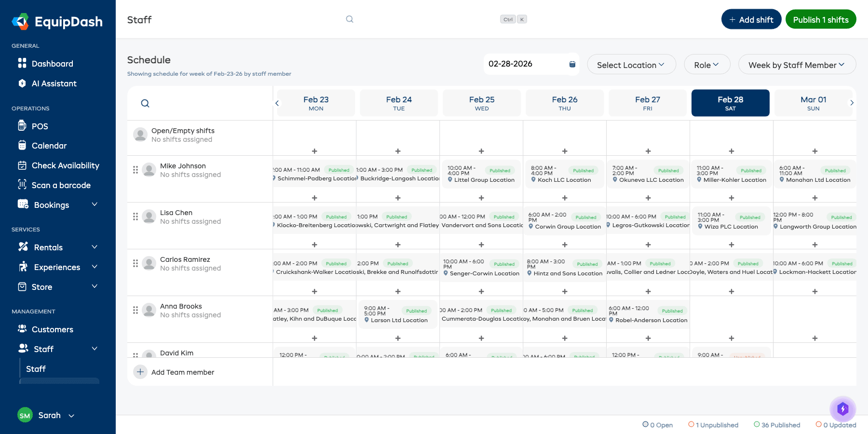Expand the Role filter dropdown
Viewport: 868px width, 434px height.
tap(707, 64)
